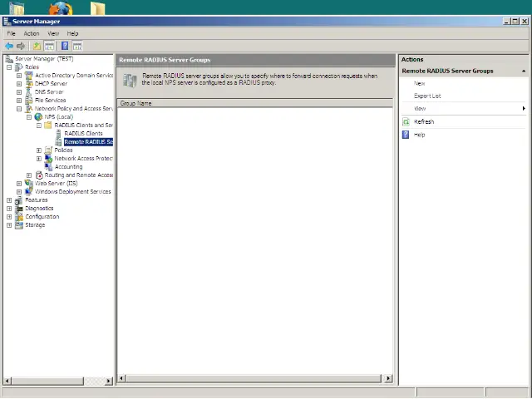The height and width of the screenshot is (399, 532).
Task: Collapse the NPS (Local) node
Action: tap(29, 117)
